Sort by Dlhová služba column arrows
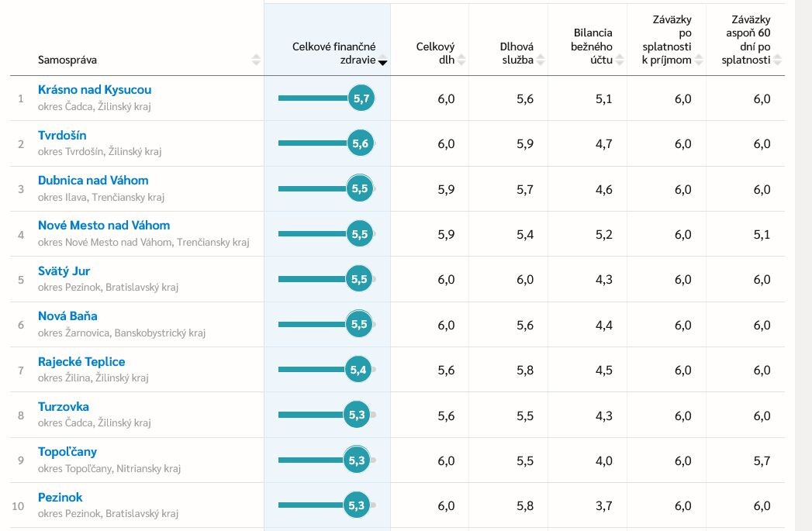Image resolution: width=812 pixels, height=531 pixels. (x=540, y=60)
